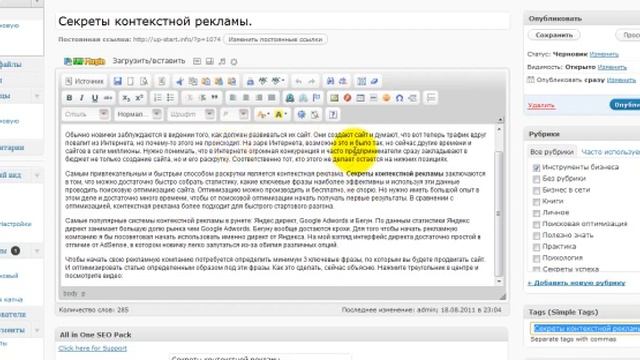Switch to the Все рубрики tab
Image resolution: width=640 pixels, height=360 pixels.
[552, 152]
